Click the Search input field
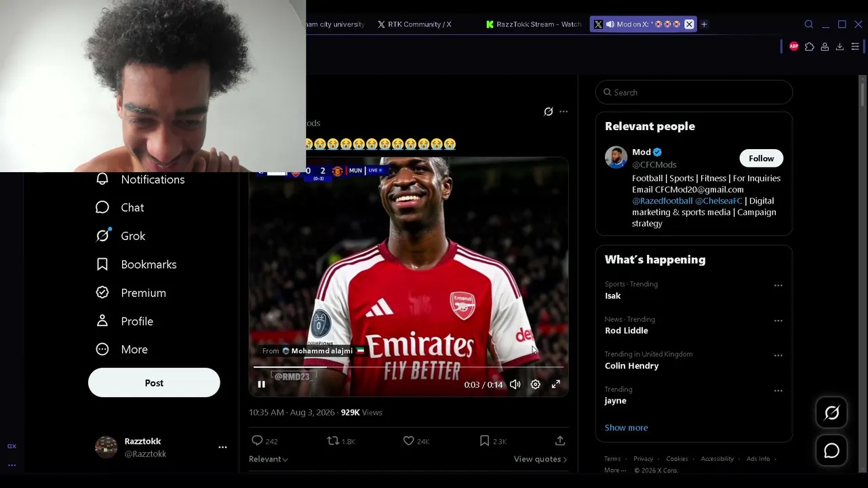The height and width of the screenshot is (488, 868). pyautogui.click(x=694, y=92)
